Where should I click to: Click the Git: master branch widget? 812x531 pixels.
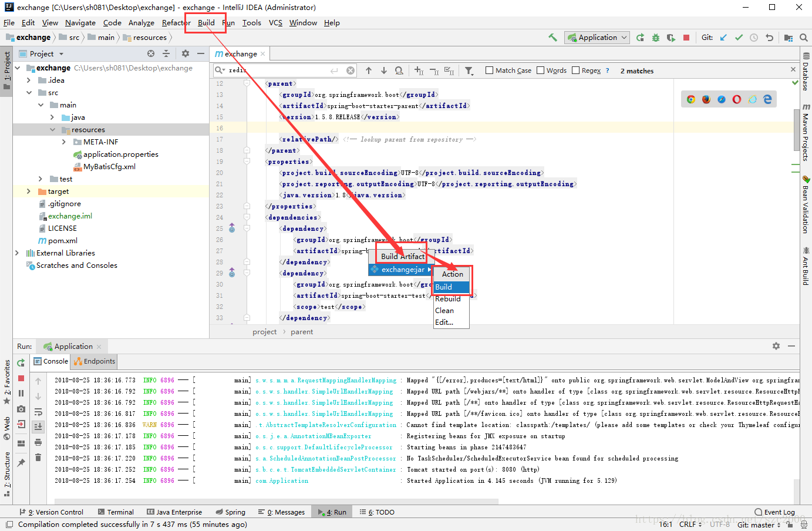point(759,525)
